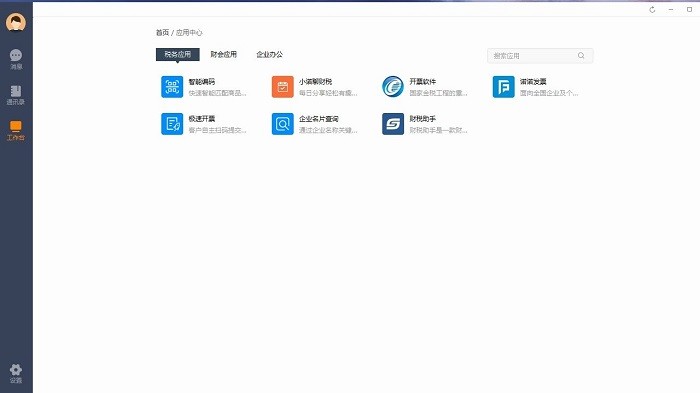This screenshot has width=700, height=393.
Task: Click the orange 小诺聊财税 calendar icon
Action: tap(283, 87)
